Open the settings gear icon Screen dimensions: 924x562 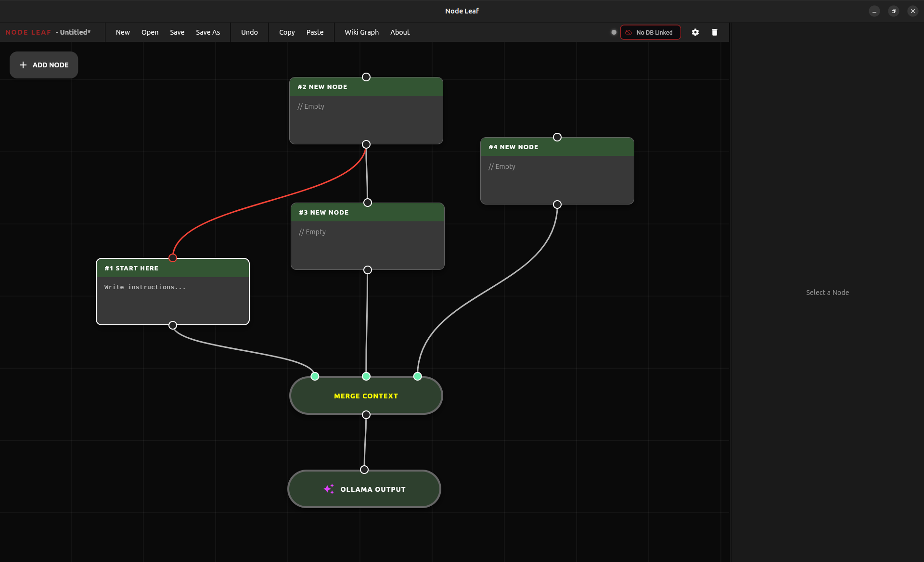(x=695, y=32)
